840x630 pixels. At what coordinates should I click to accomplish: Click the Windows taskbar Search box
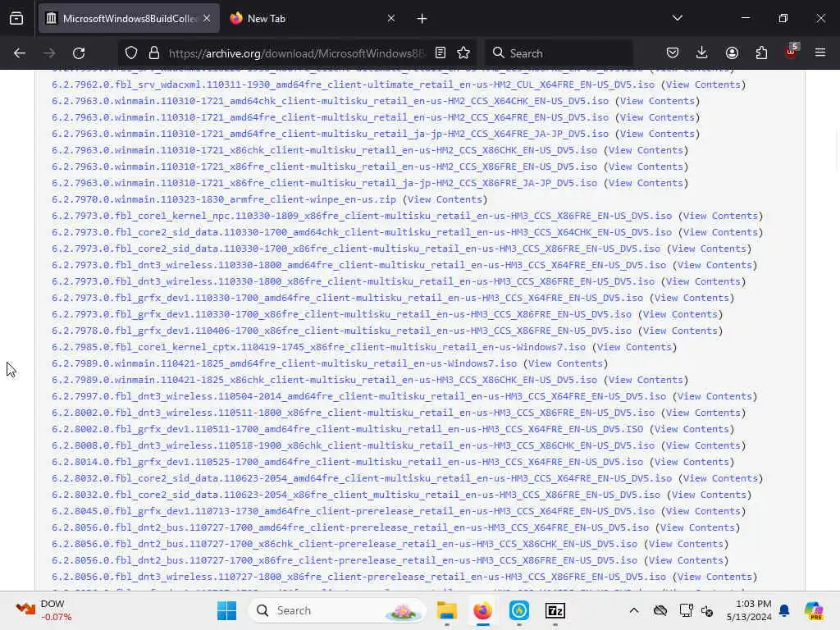tap(337, 610)
